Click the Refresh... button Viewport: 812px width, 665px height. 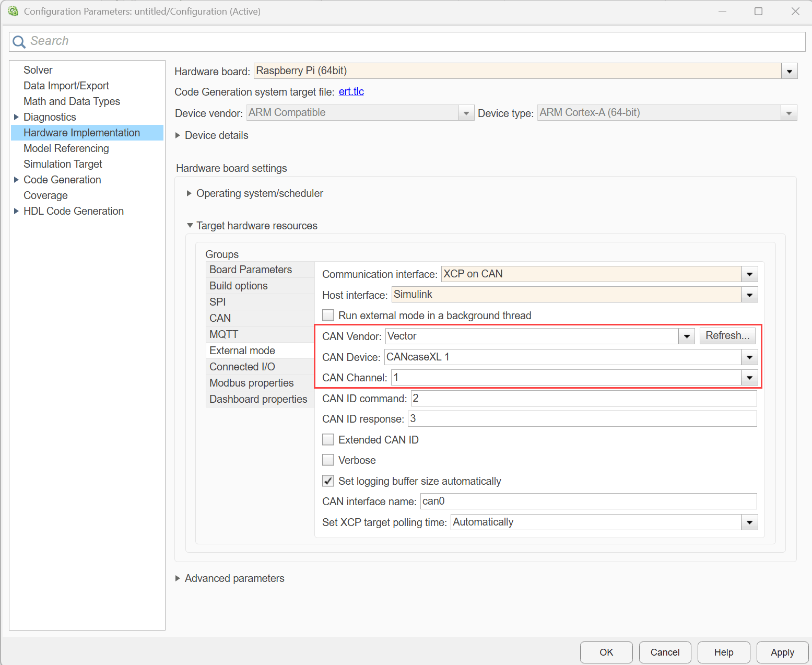(x=727, y=336)
